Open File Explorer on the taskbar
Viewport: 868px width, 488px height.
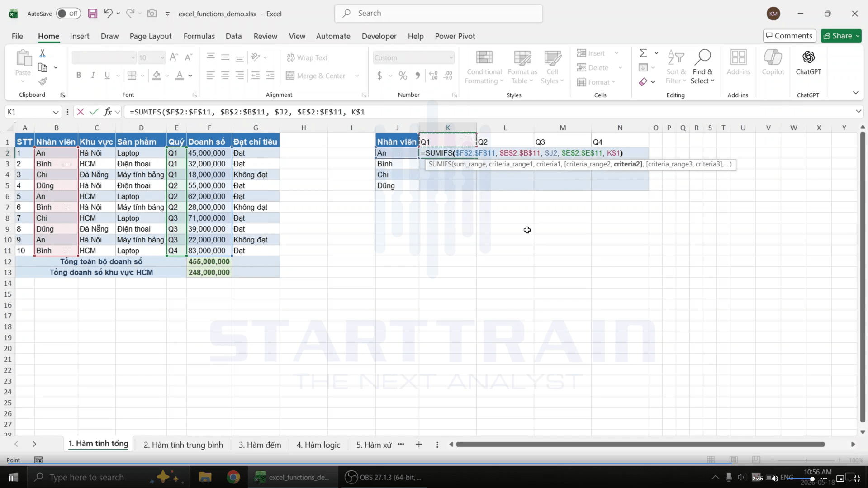(x=205, y=477)
